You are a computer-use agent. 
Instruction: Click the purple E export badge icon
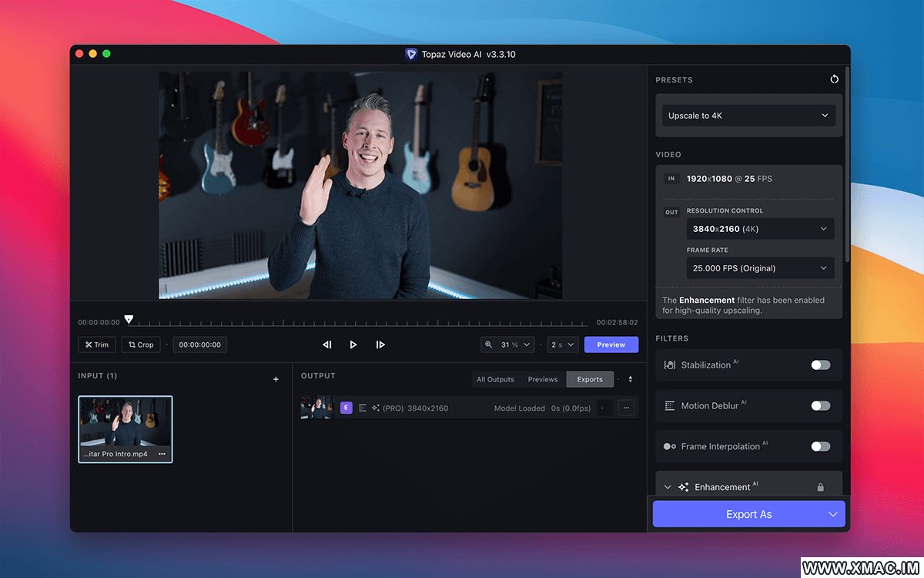pyautogui.click(x=346, y=408)
